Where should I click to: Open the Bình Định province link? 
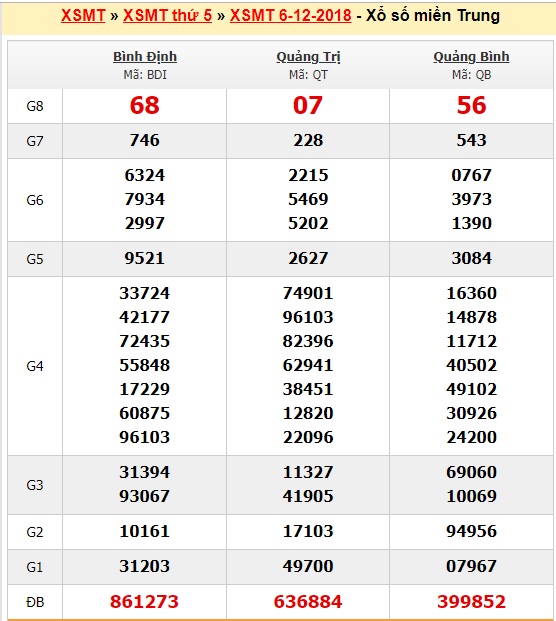click(x=145, y=57)
